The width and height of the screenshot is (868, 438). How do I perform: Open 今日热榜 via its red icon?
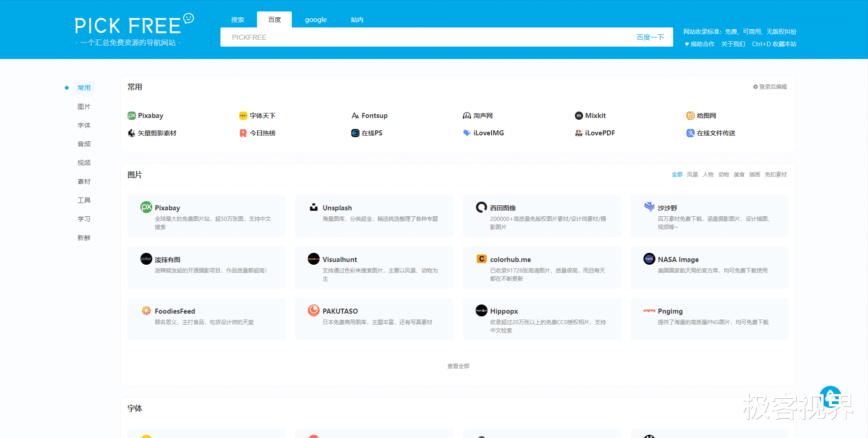coord(243,133)
